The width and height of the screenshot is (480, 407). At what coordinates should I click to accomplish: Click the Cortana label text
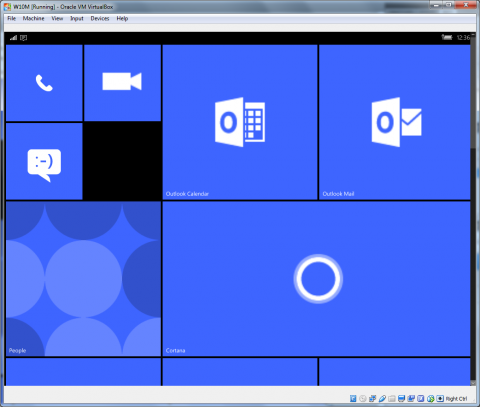(175, 350)
